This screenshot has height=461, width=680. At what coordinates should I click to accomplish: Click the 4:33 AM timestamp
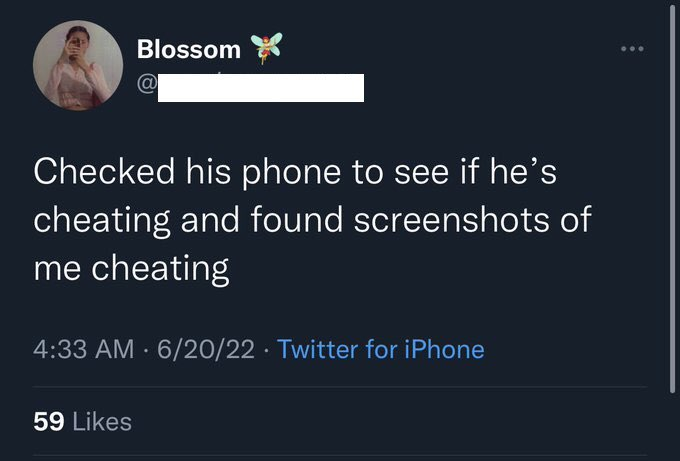point(83,349)
